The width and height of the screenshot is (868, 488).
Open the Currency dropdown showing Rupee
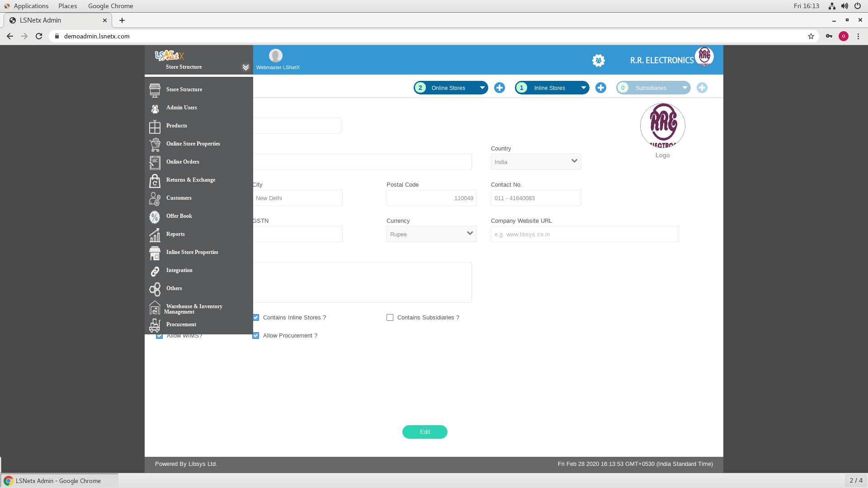click(x=431, y=234)
